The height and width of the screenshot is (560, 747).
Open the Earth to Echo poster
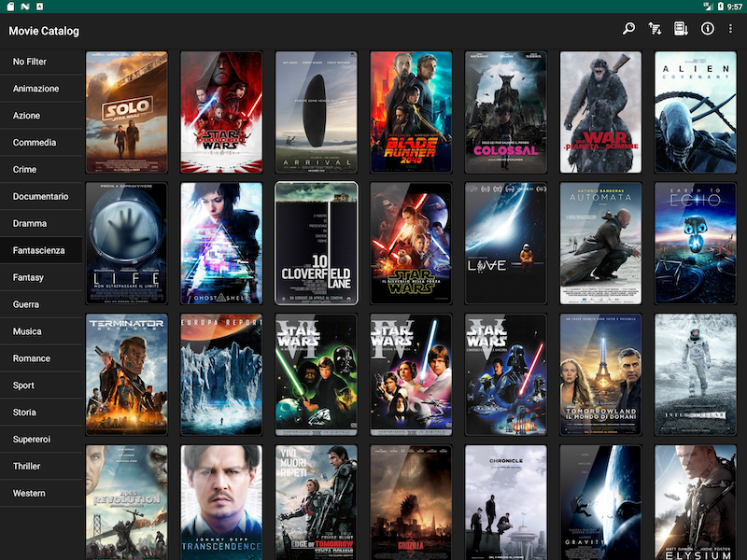pyautogui.click(x=696, y=244)
